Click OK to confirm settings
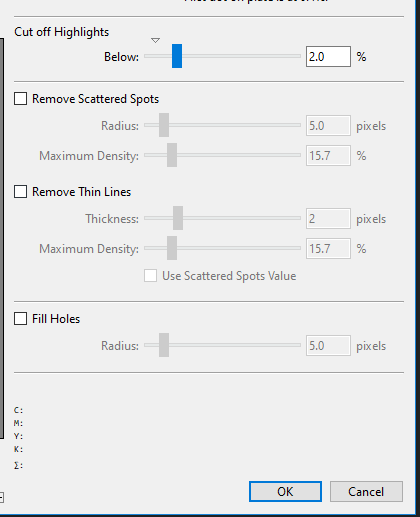This screenshot has height=517, width=420. (x=285, y=491)
